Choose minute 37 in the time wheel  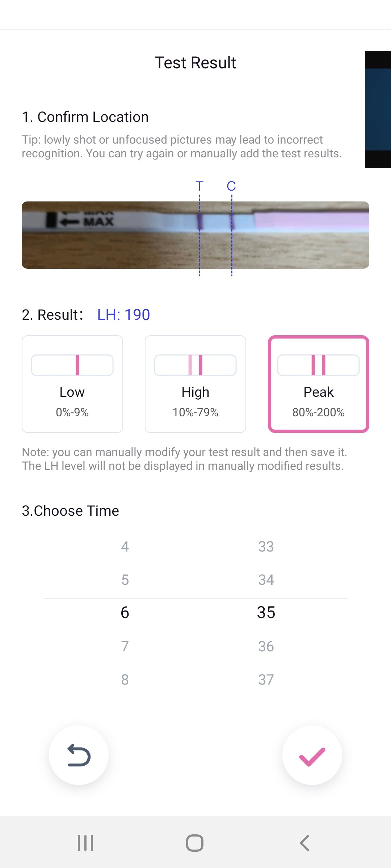266,680
